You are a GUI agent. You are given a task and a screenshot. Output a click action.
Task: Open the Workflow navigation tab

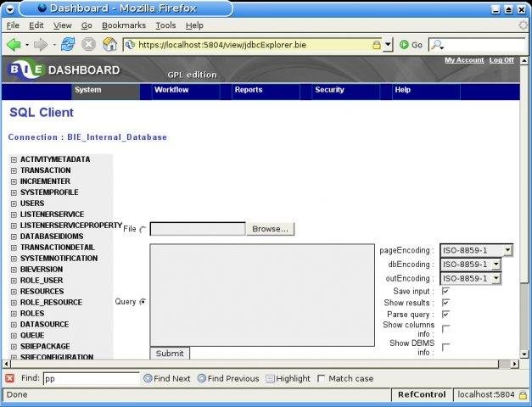coord(171,90)
